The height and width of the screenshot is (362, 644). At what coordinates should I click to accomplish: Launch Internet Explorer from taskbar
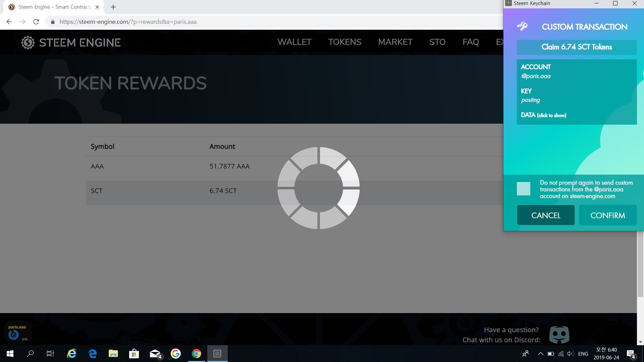pyautogui.click(x=72, y=354)
